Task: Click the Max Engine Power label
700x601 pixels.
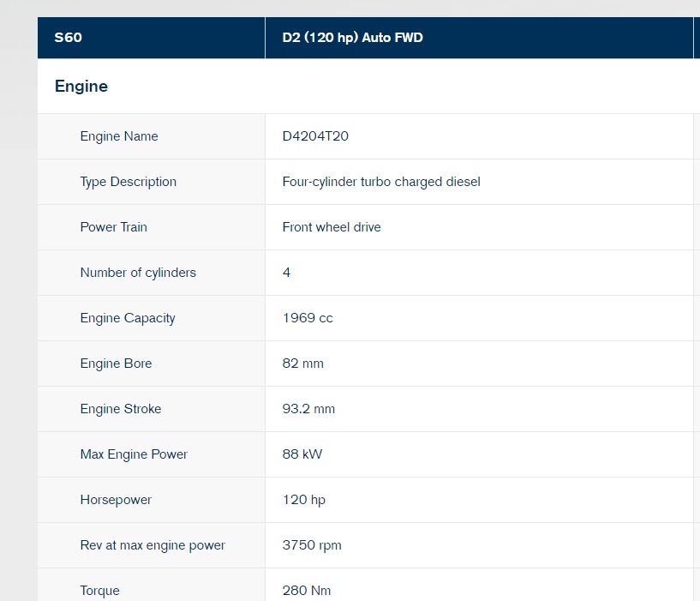Action: coord(134,454)
